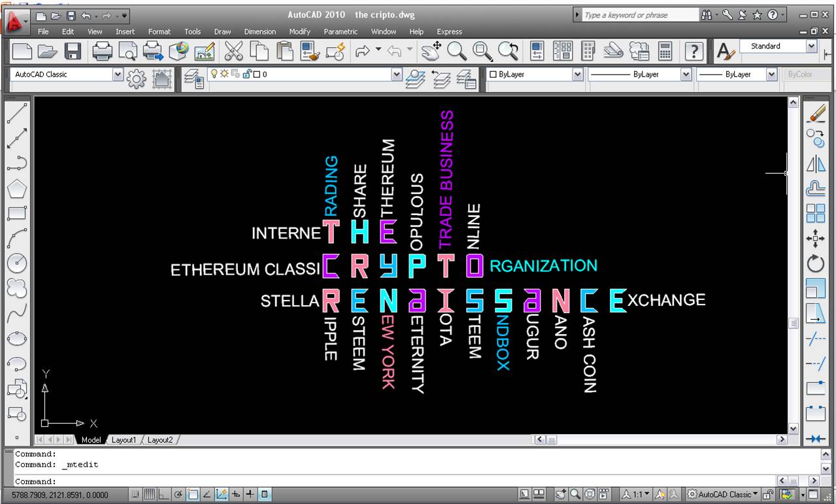Image resolution: width=836 pixels, height=504 pixels.
Task: Select the Mirror modify tool
Action: pos(816,163)
